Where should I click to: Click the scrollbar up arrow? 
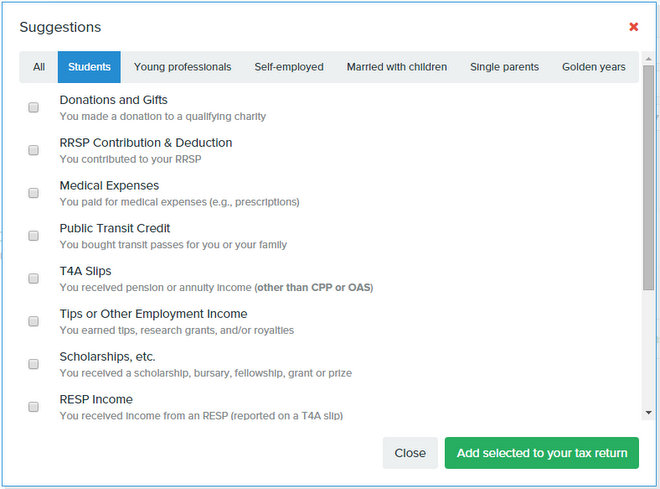tap(649, 59)
